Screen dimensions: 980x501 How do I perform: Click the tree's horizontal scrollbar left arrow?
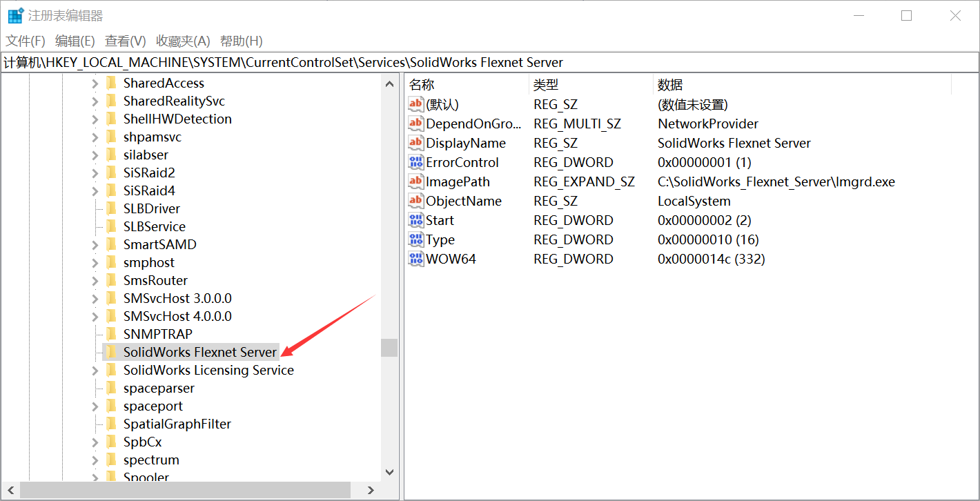10,490
